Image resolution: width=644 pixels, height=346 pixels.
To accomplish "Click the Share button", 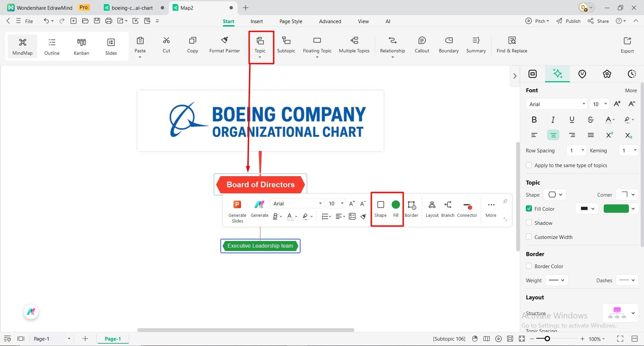I will pyautogui.click(x=598, y=21).
